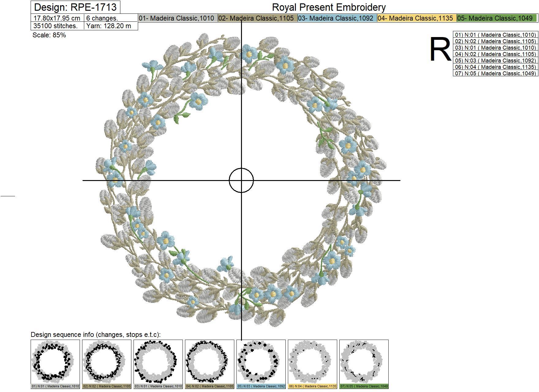Select the 02 Madeira Classic 1105 tan swatch

tap(257, 18)
